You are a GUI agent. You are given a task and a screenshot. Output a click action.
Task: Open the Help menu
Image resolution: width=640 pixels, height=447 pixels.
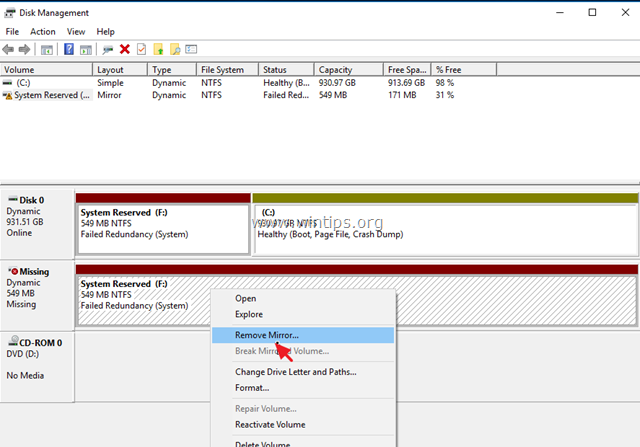[105, 31]
